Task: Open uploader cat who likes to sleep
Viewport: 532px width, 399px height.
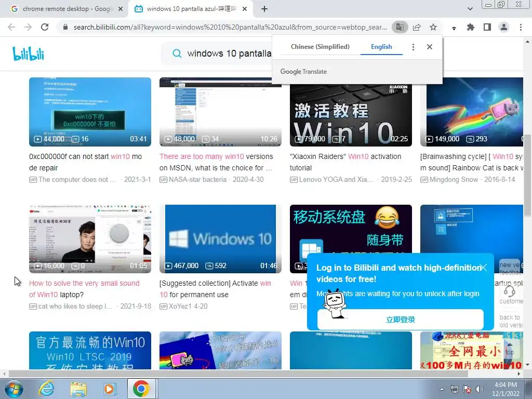Action: point(75,307)
